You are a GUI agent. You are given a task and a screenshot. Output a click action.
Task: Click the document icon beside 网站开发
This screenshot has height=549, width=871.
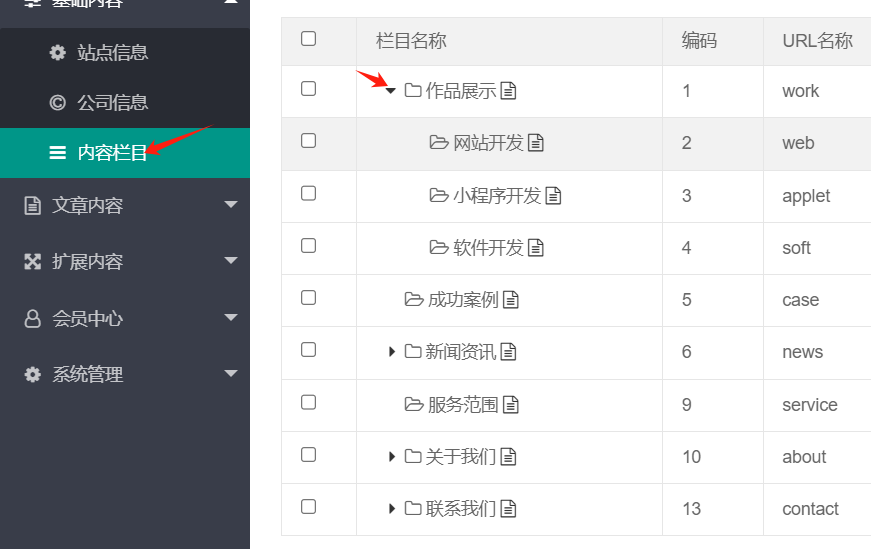(535, 143)
